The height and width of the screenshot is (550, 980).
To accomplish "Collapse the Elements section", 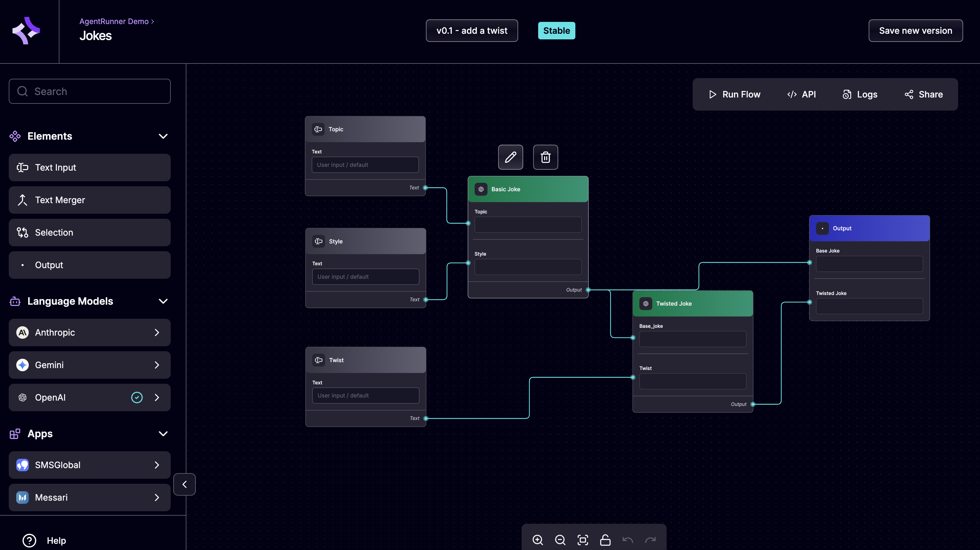I will (163, 136).
